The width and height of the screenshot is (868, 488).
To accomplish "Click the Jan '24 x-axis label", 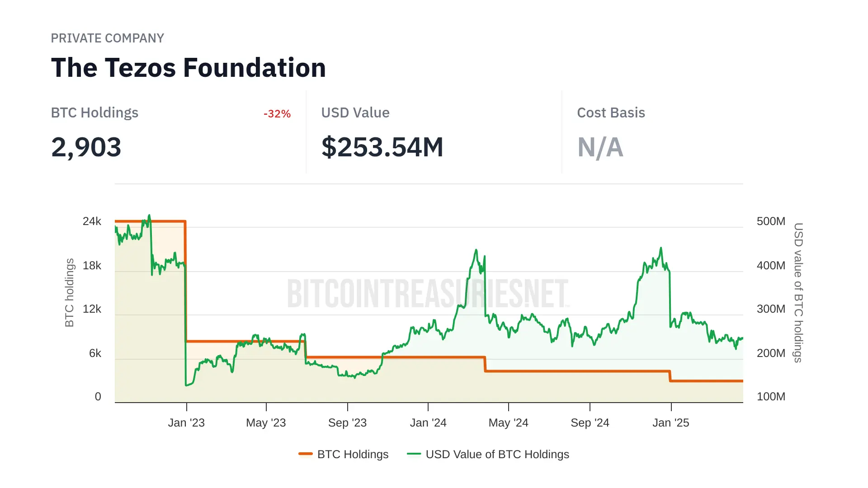I will (428, 423).
